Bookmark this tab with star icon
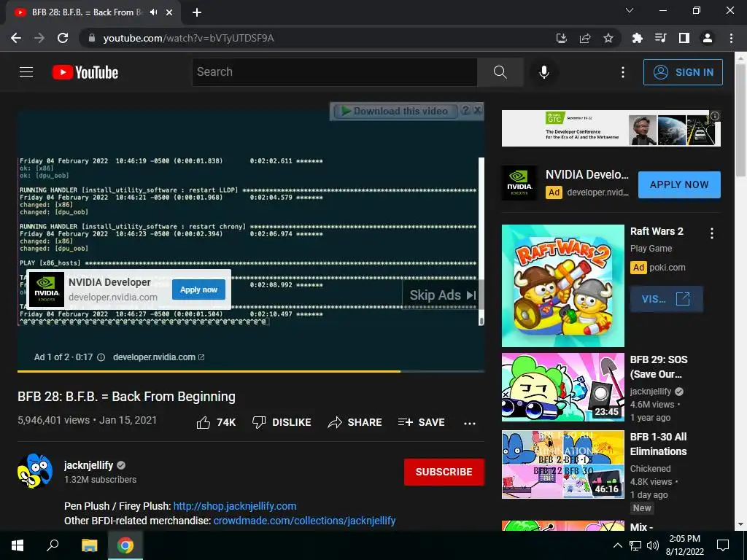The width and height of the screenshot is (747, 560). [x=608, y=38]
